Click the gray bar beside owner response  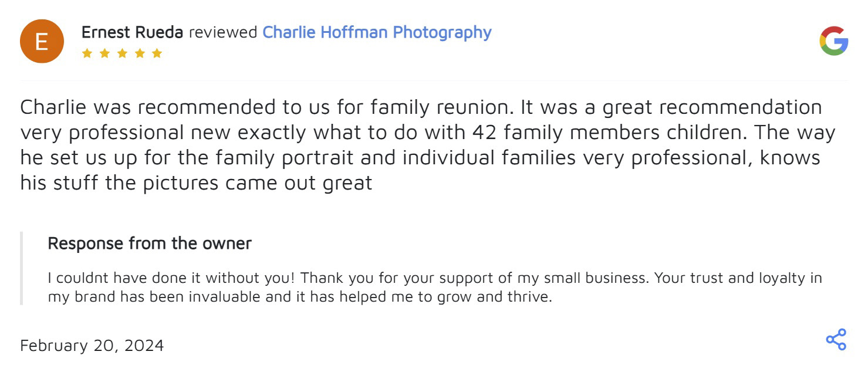22,268
